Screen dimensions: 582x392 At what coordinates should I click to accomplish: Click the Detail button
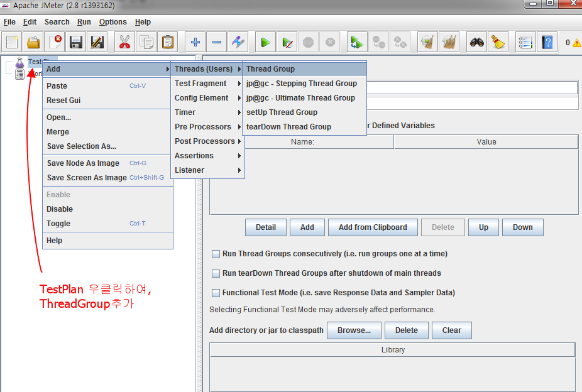pos(266,227)
